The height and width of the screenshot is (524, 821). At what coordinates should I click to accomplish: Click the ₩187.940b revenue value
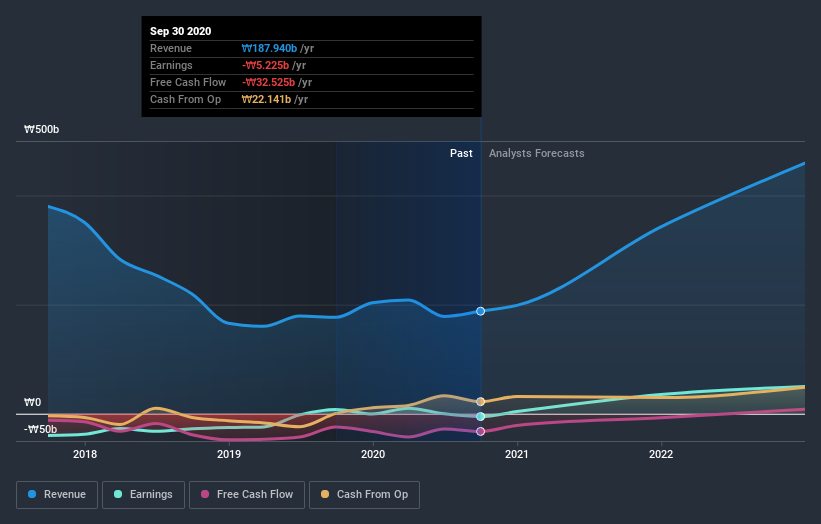[x=269, y=48]
